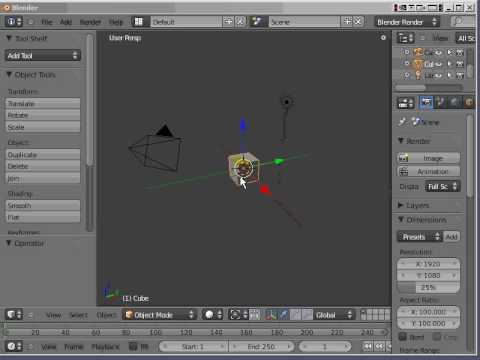
Task: Click the Duplicate button
Action: pyautogui.click(x=43, y=155)
